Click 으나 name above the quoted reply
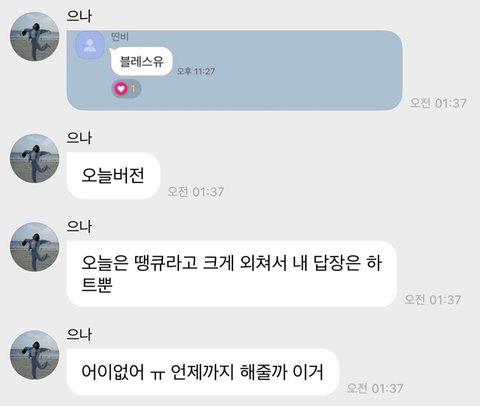The image size is (480, 406). 79,16
